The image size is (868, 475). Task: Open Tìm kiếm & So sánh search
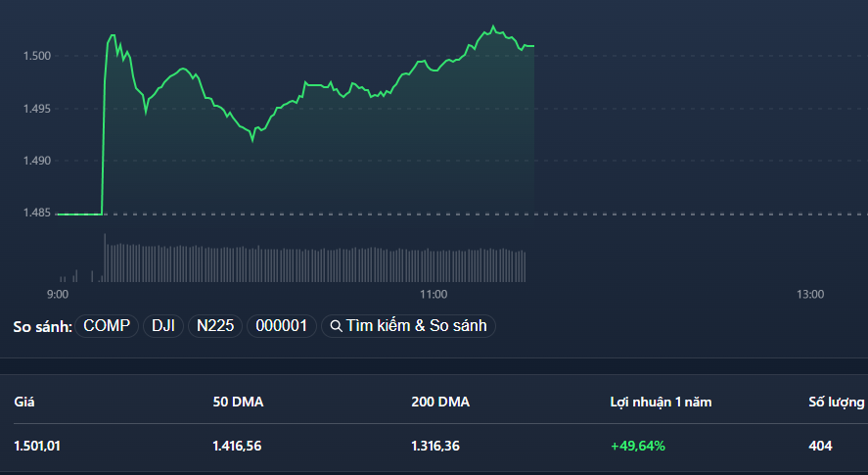coord(408,326)
